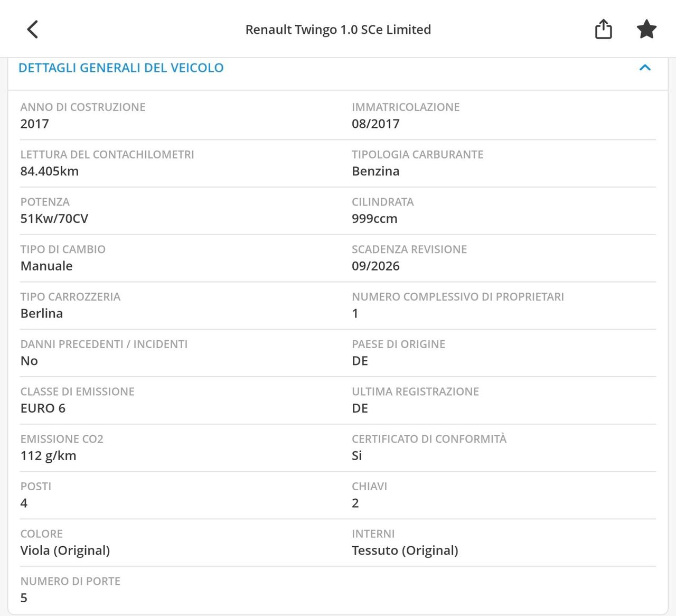Click the construction year value 2017
The height and width of the screenshot is (616, 676).
35,124
